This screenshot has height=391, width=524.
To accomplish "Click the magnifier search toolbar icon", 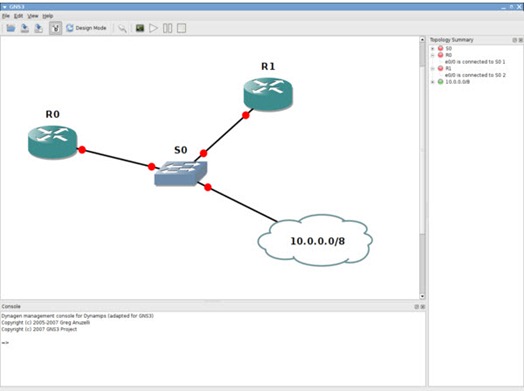I will point(122,28).
